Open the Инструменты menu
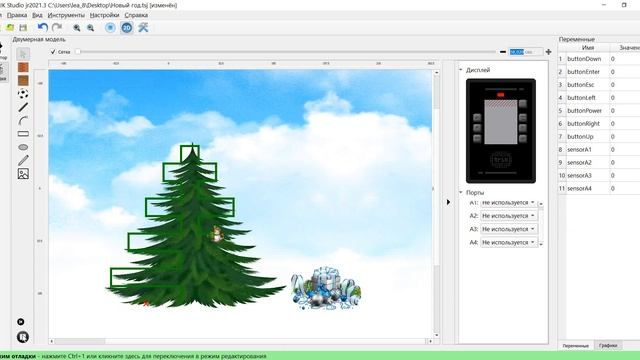 66,15
